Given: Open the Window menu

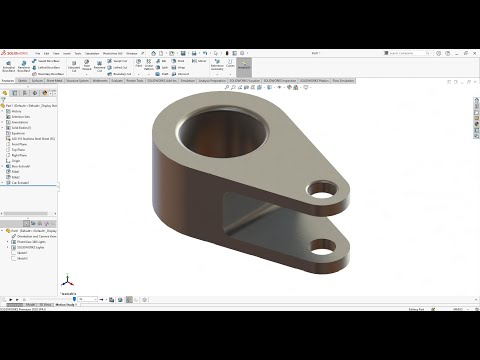Looking at the screenshot, I should 132,53.
